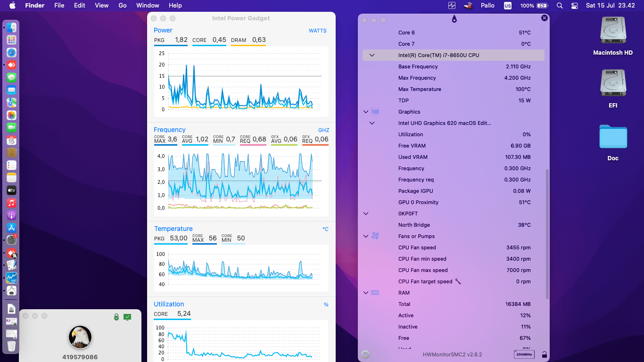Screen dimensions: 644x362
Task: Click the green monitor icon in the AnyDesk window
Action: tap(127, 317)
